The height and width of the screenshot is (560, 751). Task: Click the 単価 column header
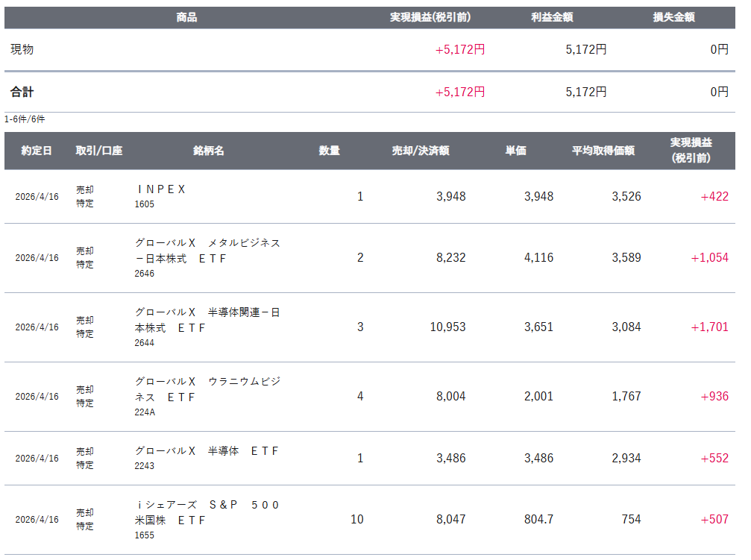pos(515,151)
